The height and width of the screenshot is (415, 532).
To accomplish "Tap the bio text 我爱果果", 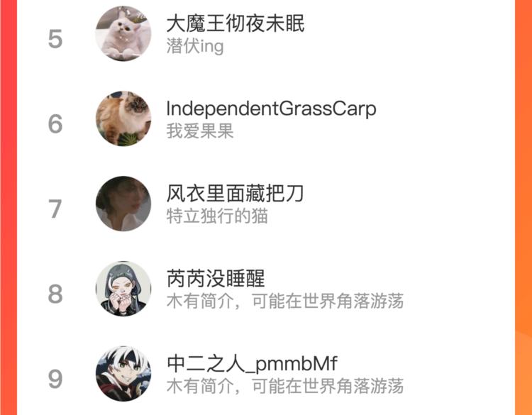I will [200, 131].
